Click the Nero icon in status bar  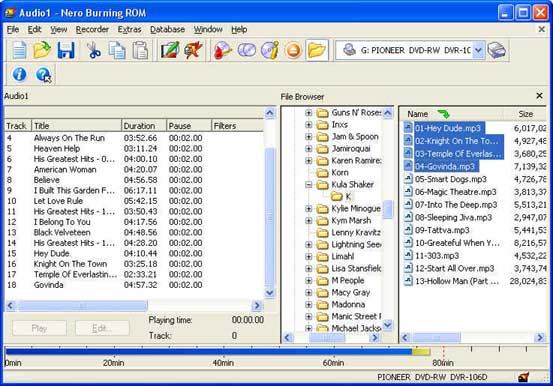[523, 377]
